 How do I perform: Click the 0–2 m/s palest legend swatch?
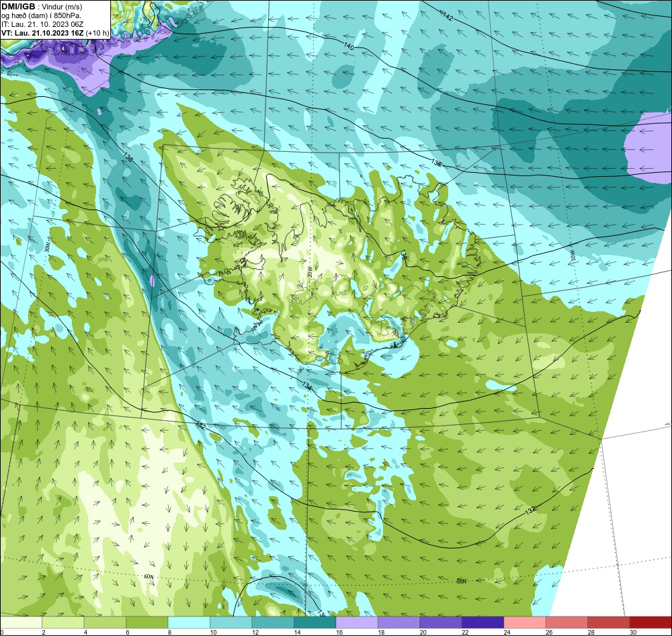pos(21,623)
